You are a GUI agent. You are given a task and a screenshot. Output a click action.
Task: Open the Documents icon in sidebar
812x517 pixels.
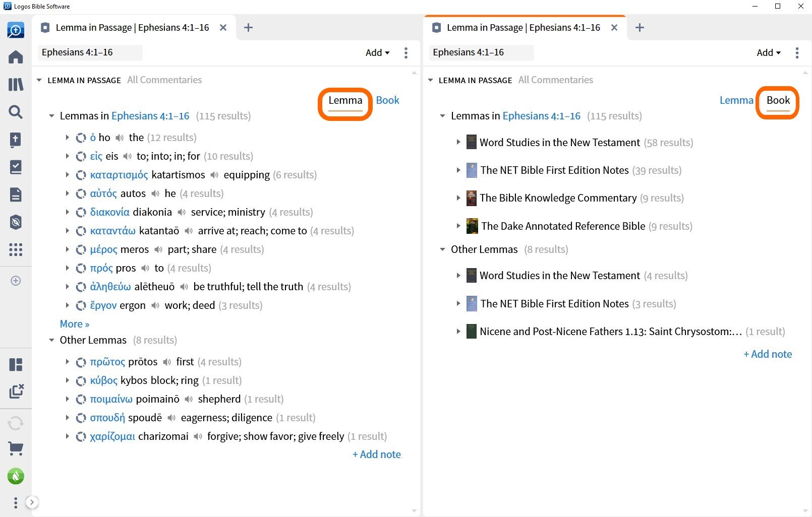pyautogui.click(x=16, y=195)
